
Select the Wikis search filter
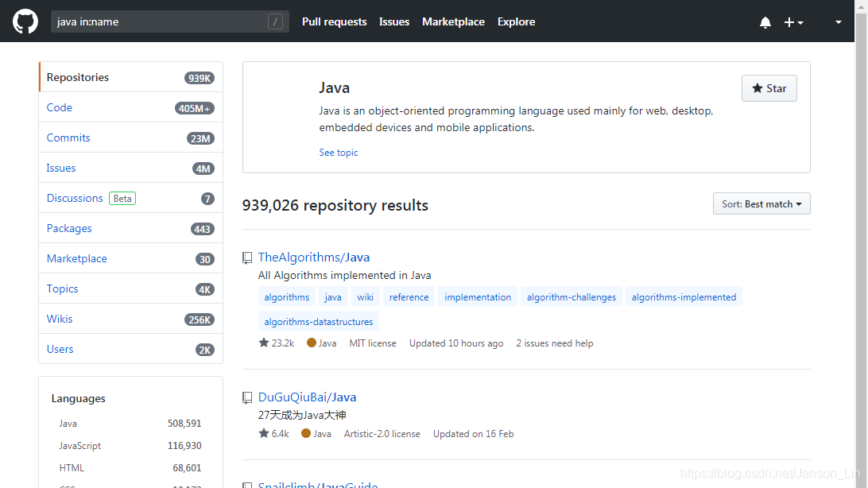click(x=130, y=319)
